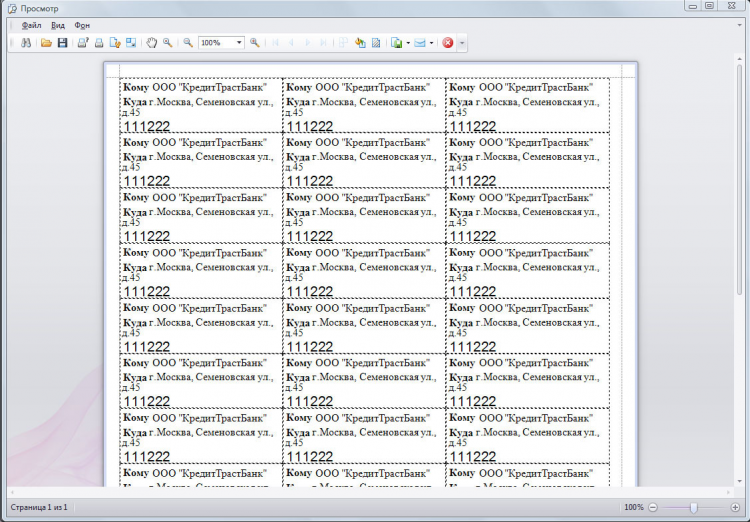Click the zoom out magnifier left of 100%
The width and height of the screenshot is (750, 522).
[187, 43]
